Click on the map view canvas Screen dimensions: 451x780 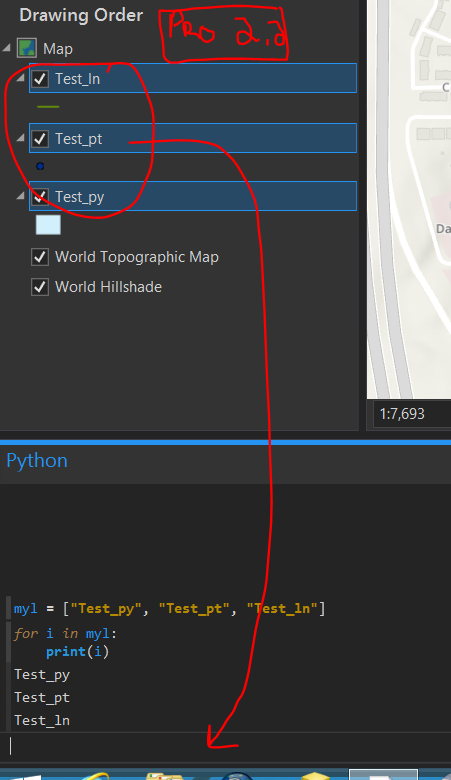(409, 199)
